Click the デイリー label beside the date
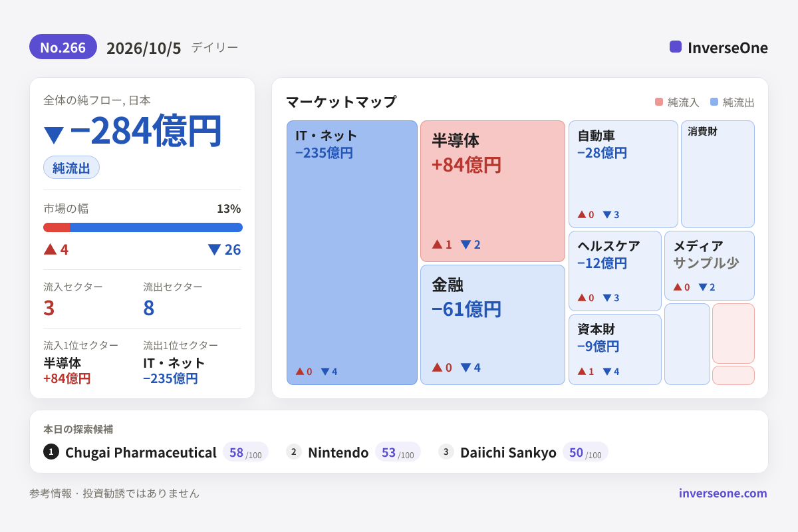Screen dimensions: 798x532 pyautogui.click(x=215, y=47)
